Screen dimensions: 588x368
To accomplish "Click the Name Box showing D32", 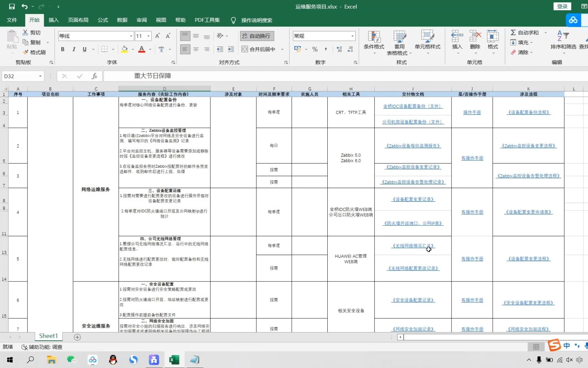I will (19, 76).
